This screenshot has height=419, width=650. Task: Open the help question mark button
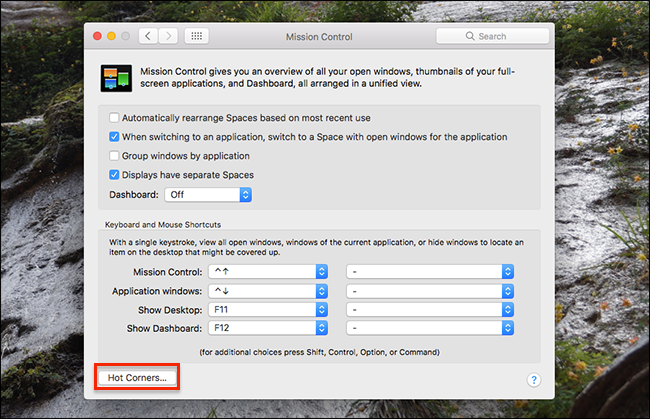coord(534,380)
